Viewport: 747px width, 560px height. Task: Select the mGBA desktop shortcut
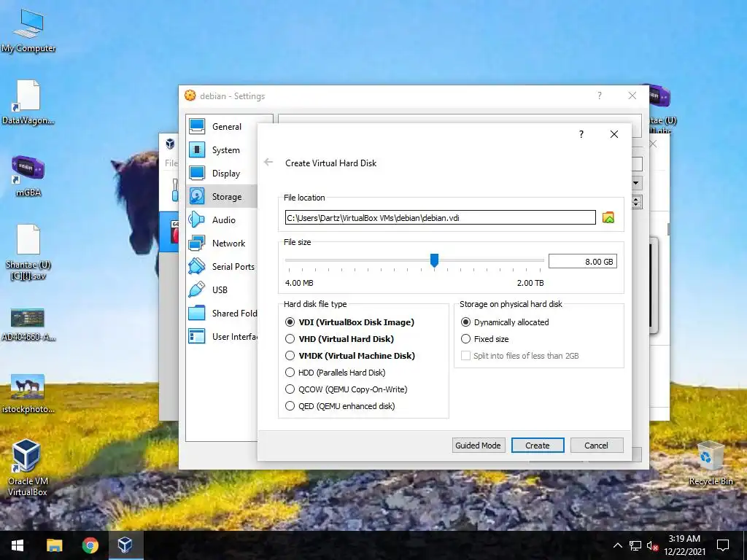(x=28, y=176)
